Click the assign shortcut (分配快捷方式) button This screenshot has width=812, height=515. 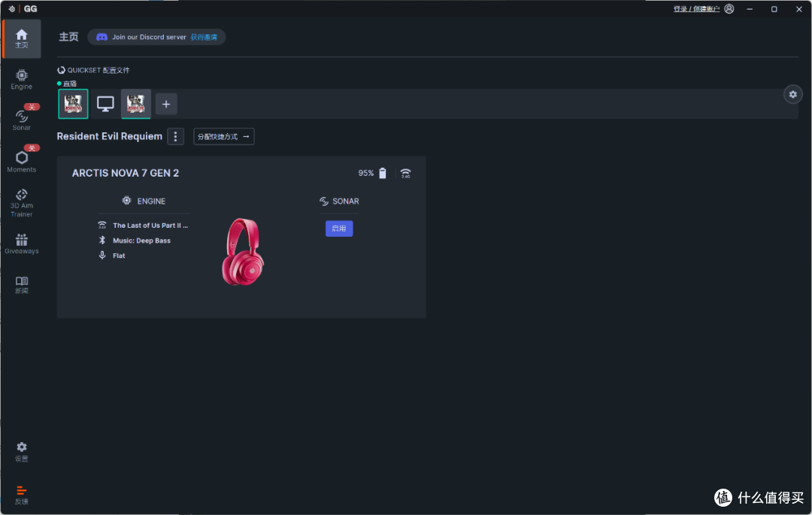224,137
